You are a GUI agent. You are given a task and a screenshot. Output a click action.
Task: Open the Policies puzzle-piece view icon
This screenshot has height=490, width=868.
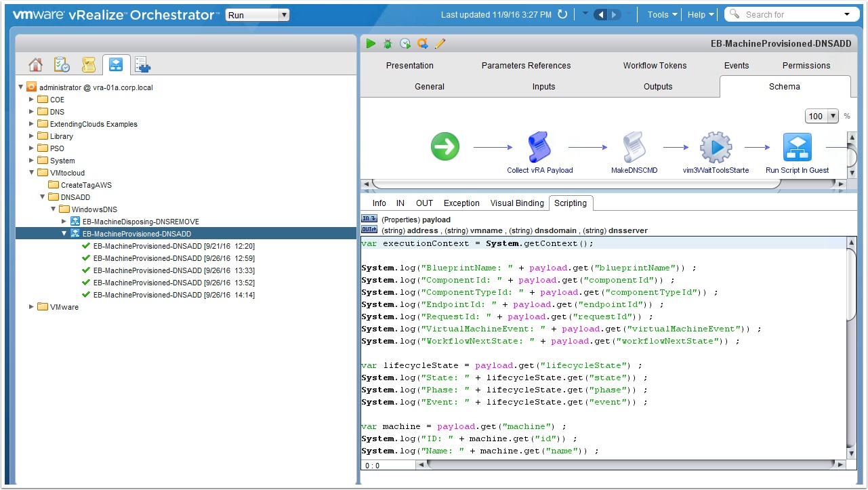[x=142, y=64]
